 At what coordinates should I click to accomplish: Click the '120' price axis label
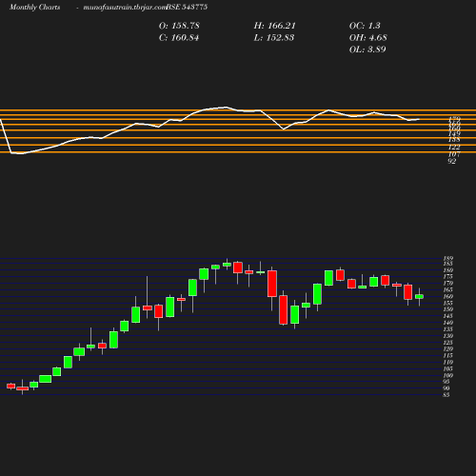tap(448, 349)
